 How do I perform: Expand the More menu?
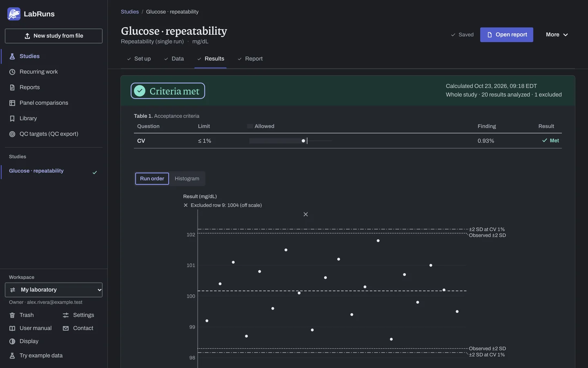pyautogui.click(x=557, y=35)
